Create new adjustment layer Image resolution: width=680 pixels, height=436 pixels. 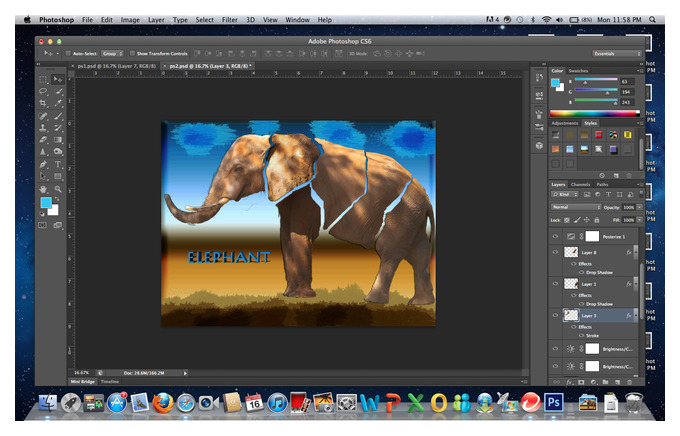coord(593,382)
